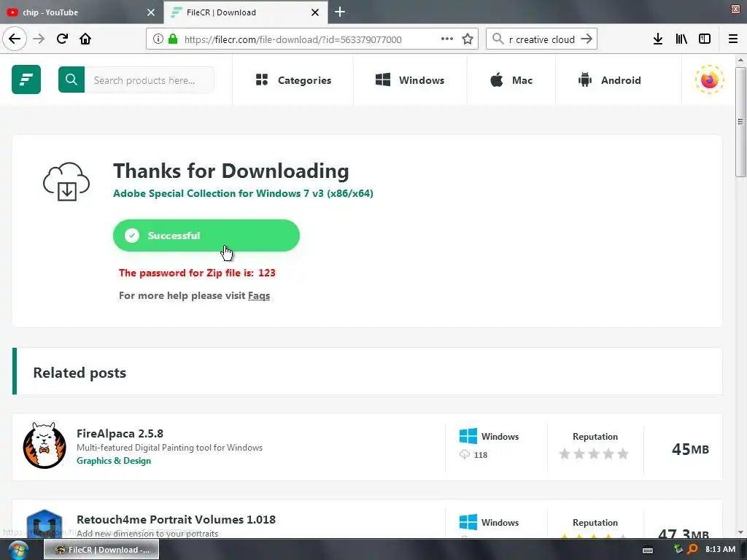
Task: Open the Android section
Action: 609,80
